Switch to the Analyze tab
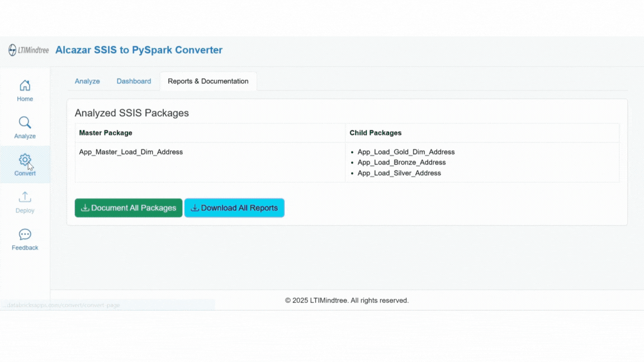 tap(87, 81)
